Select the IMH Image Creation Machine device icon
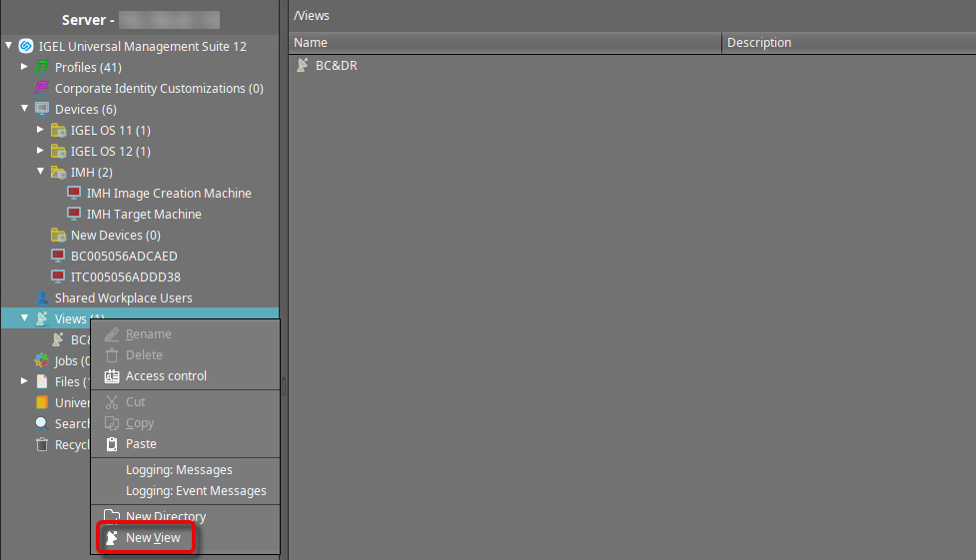The height and width of the screenshot is (560, 976). [74, 193]
